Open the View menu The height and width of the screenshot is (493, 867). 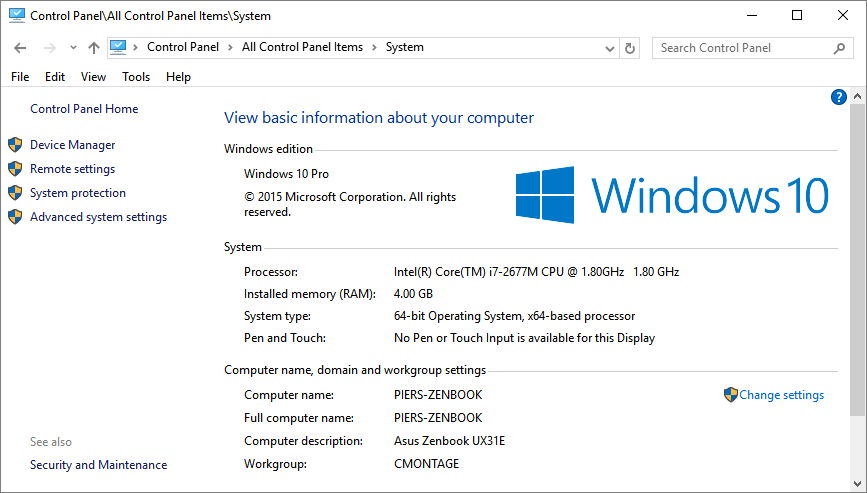tap(93, 77)
